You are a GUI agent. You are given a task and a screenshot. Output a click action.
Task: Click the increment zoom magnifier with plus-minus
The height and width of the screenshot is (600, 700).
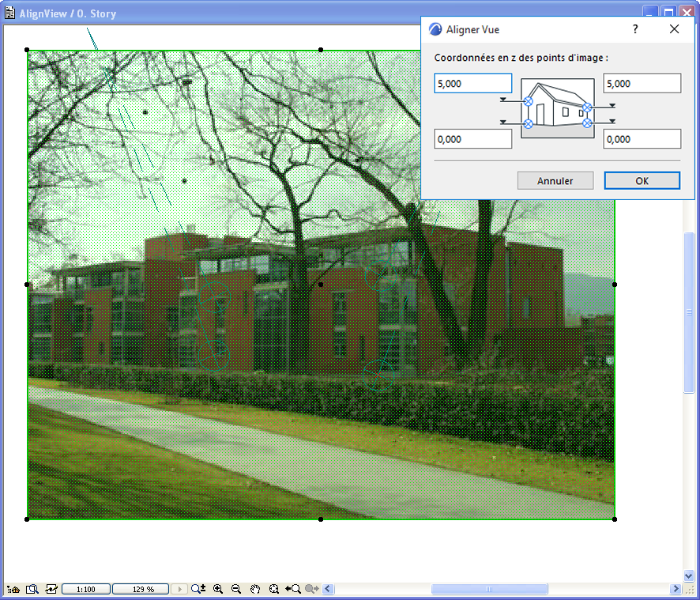tap(198, 589)
